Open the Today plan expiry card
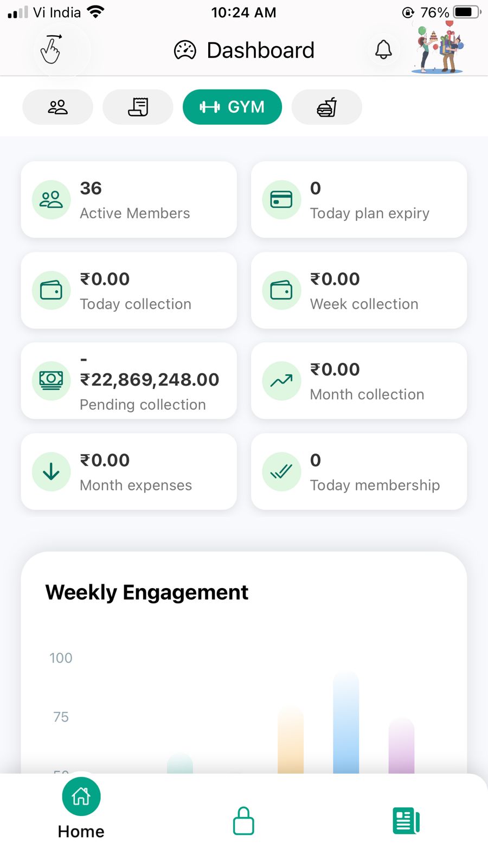The width and height of the screenshot is (488, 868). point(359,200)
